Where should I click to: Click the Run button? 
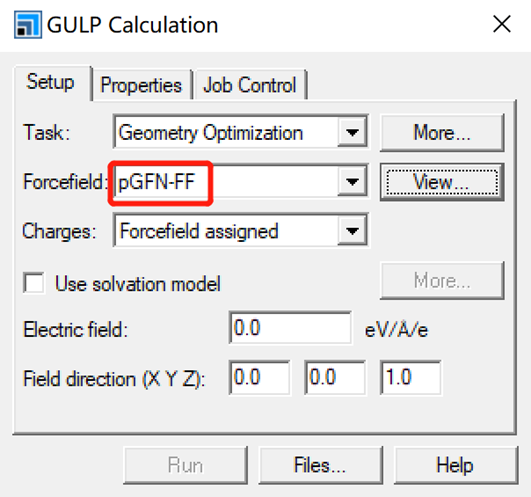(x=185, y=465)
